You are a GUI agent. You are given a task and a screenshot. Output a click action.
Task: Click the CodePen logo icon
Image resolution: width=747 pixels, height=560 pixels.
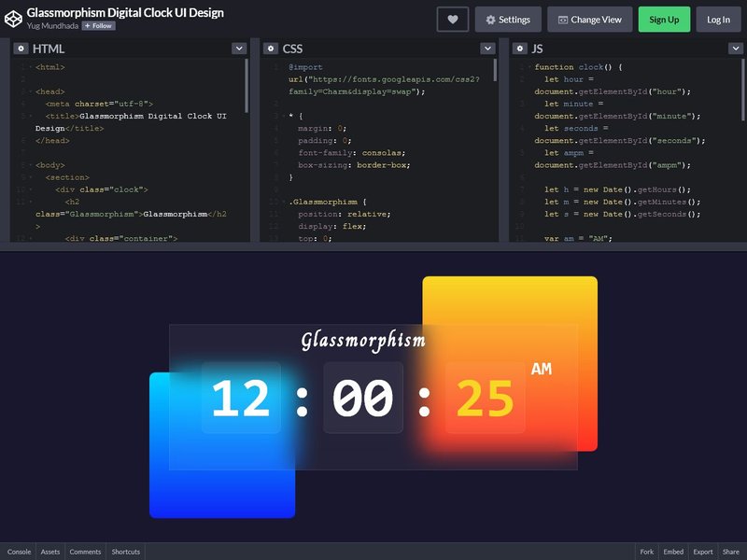point(13,19)
